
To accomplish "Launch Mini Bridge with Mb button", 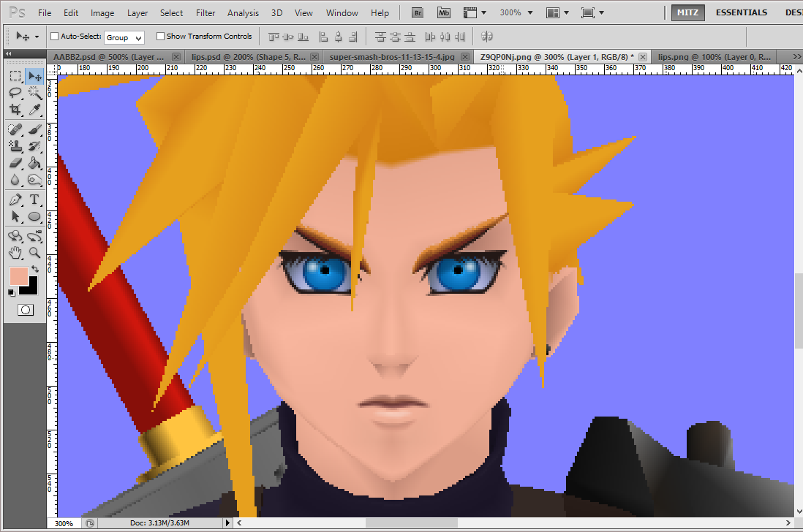I will tap(444, 13).
